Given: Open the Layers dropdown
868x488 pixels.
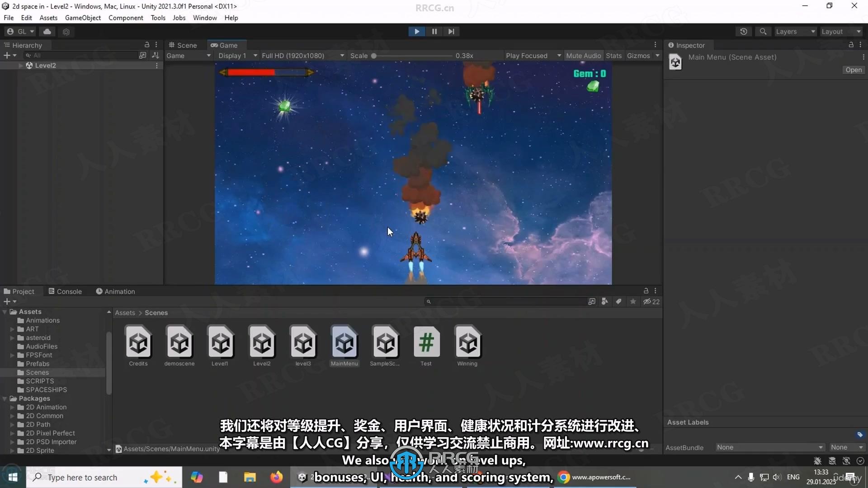Looking at the screenshot, I should [795, 31].
